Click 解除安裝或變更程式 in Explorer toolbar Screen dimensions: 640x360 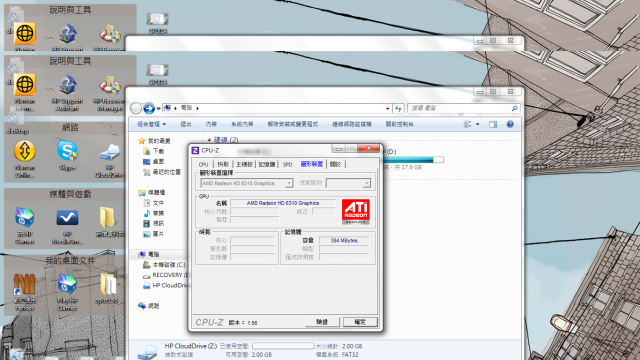click(293, 124)
